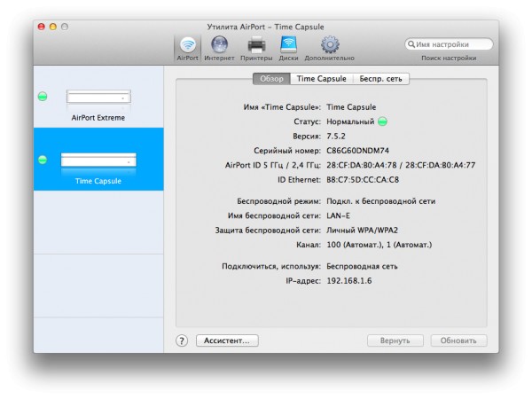Viewport: 532px width, 399px height.
Task: Click the serial number C86G60DNDM74
Action: tap(357, 151)
